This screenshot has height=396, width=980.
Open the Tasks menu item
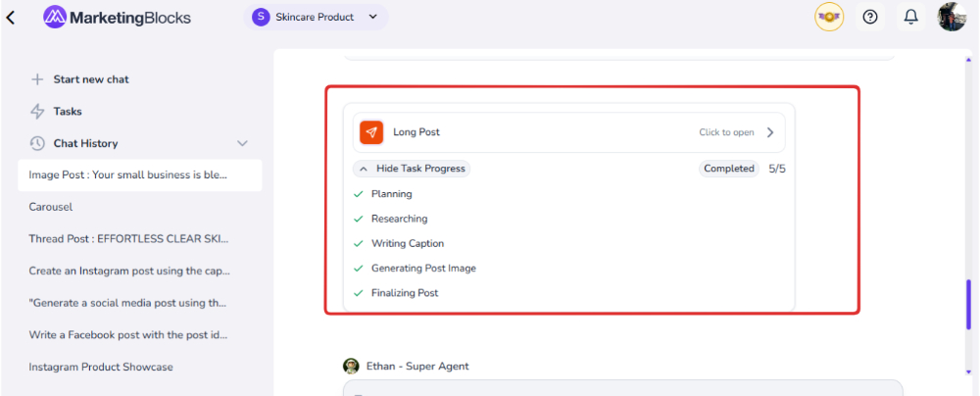click(68, 111)
